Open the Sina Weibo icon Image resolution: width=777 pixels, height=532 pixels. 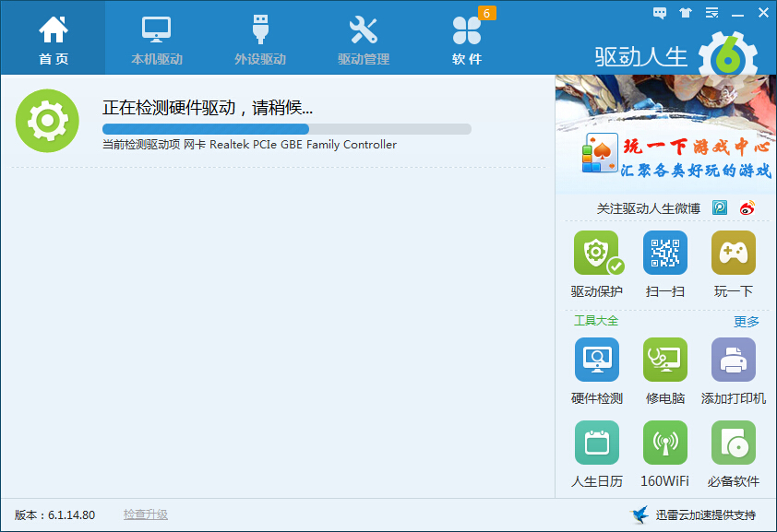coord(747,208)
